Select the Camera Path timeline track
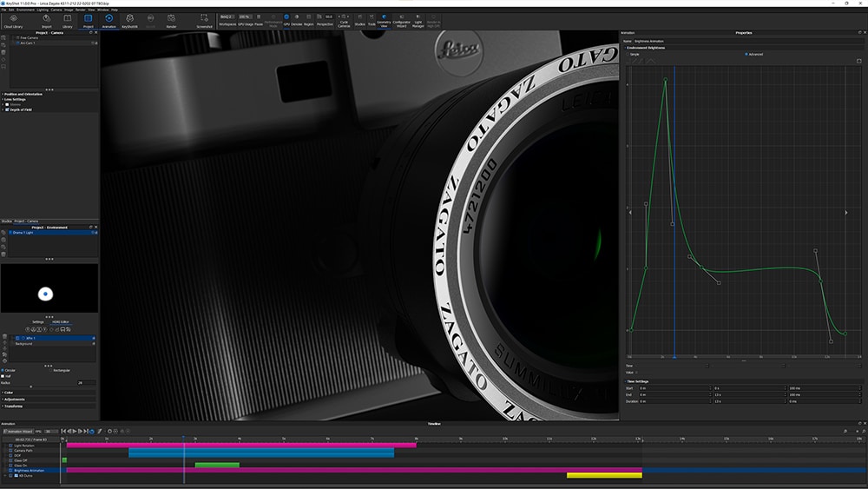 tap(22, 451)
